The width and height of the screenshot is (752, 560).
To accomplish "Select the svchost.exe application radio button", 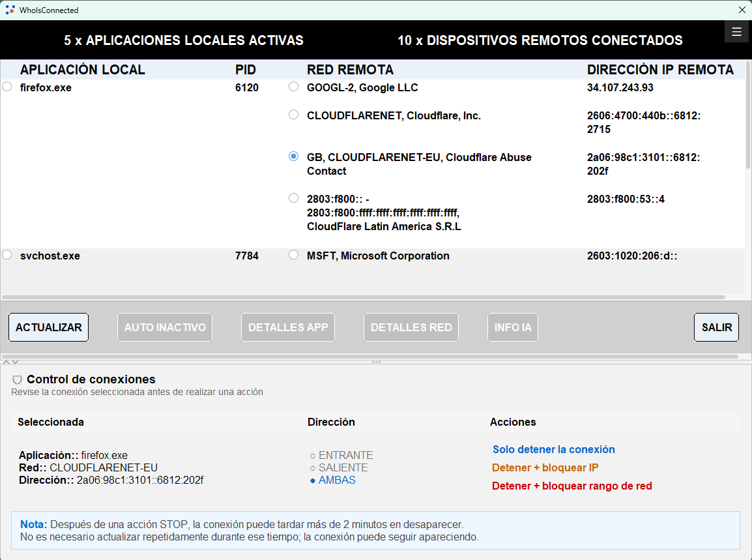I will pos(7,255).
